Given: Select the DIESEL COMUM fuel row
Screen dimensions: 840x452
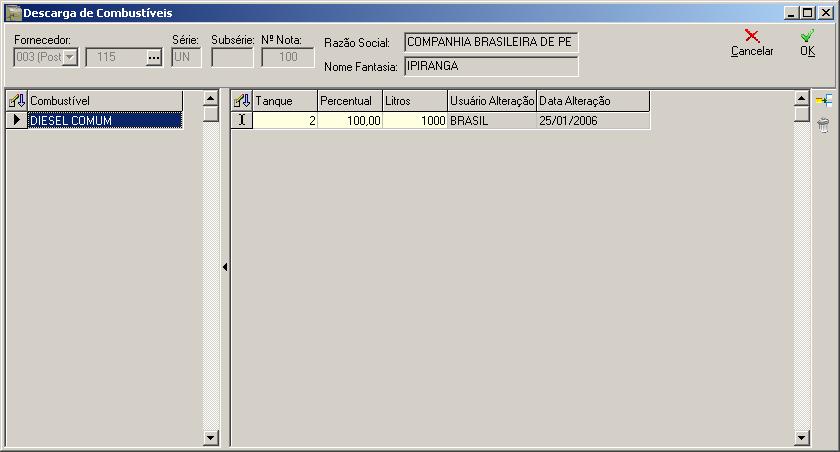Looking at the screenshot, I should (105, 120).
